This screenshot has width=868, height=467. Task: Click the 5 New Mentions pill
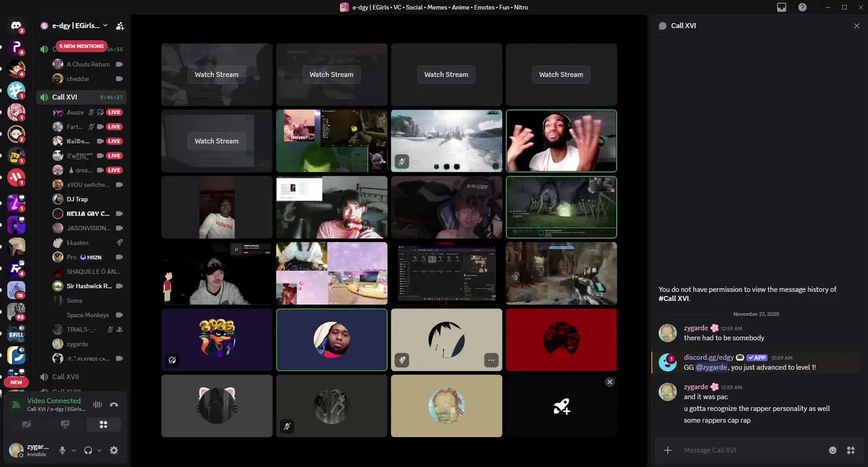tap(81, 46)
